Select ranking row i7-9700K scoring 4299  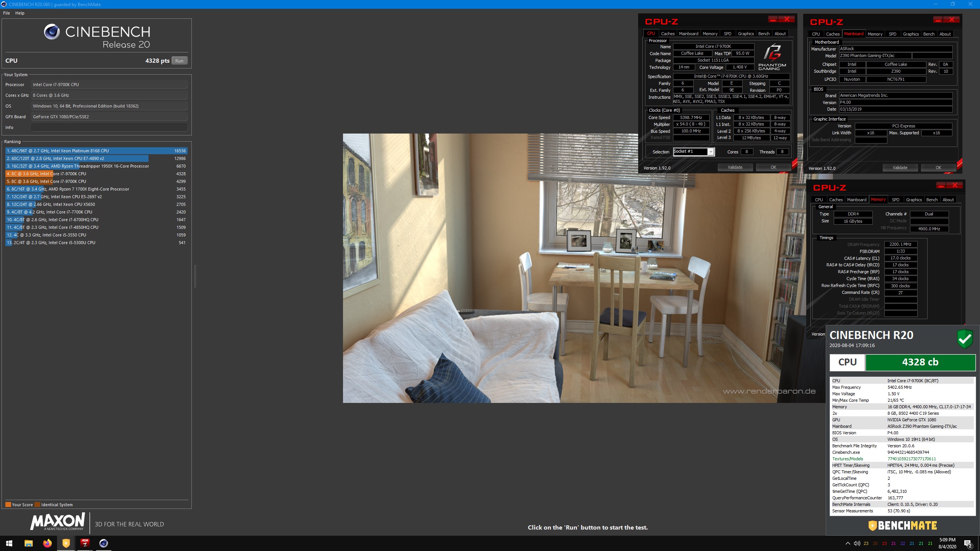(x=96, y=181)
